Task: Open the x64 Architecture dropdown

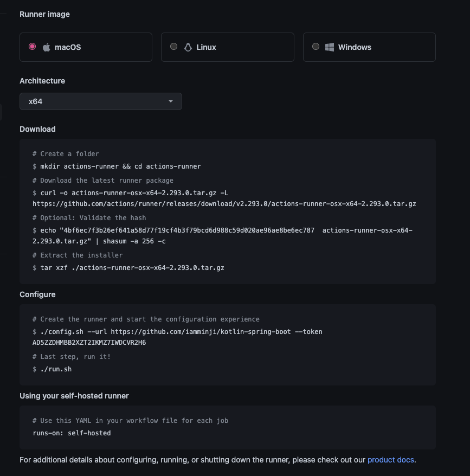Action: click(101, 101)
